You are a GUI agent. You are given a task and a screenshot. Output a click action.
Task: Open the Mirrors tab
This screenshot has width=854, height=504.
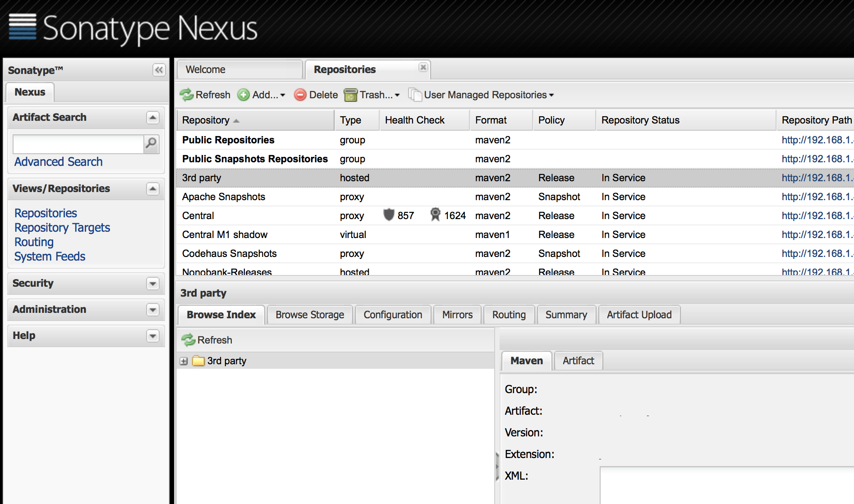click(457, 315)
